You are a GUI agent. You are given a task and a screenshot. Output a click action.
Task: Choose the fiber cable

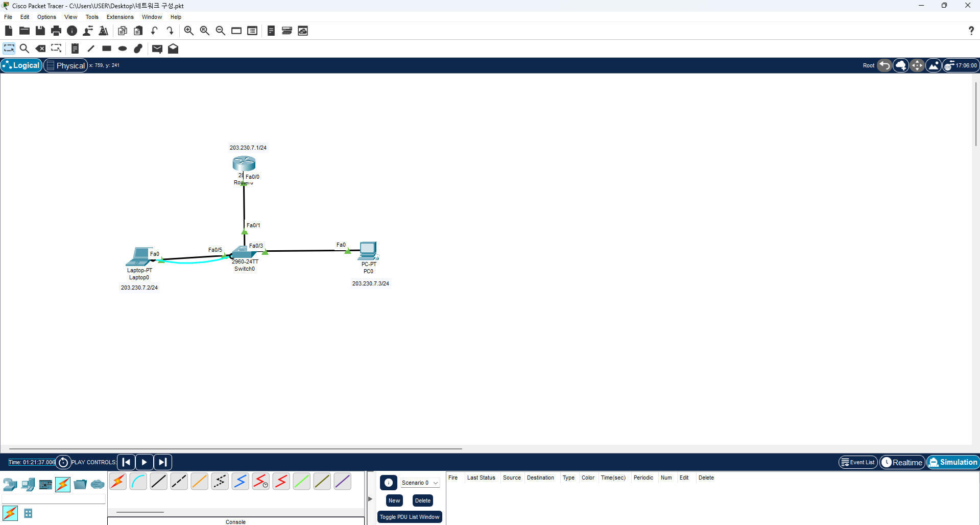(x=200, y=481)
